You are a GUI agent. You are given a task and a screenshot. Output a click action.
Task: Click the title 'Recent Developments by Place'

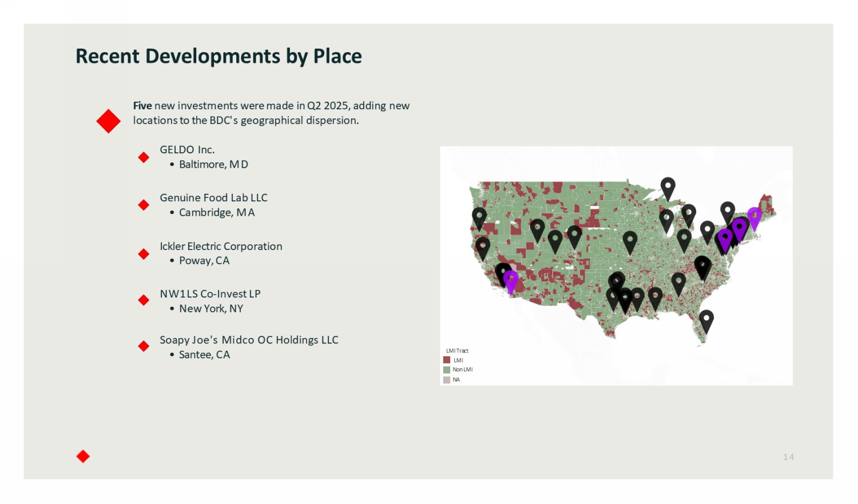(219, 56)
